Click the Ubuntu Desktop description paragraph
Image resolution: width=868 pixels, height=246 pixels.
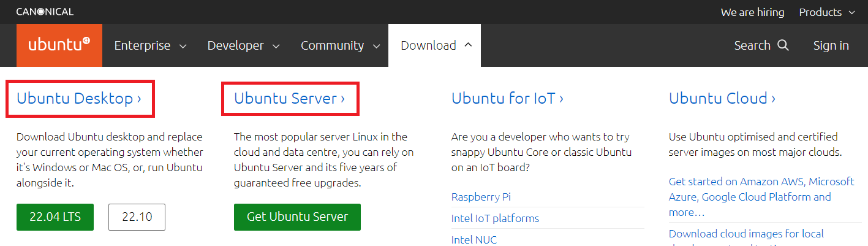[x=110, y=160]
